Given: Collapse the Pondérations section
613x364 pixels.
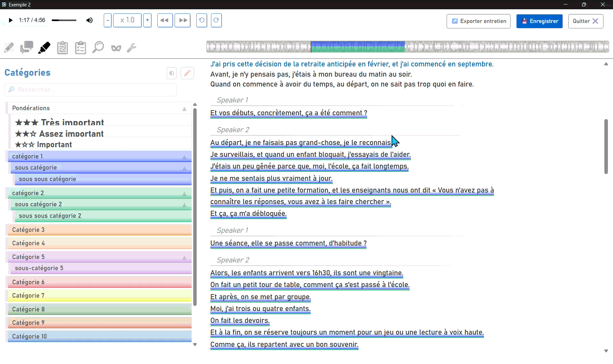Looking at the screenshot, I should 184,109.
